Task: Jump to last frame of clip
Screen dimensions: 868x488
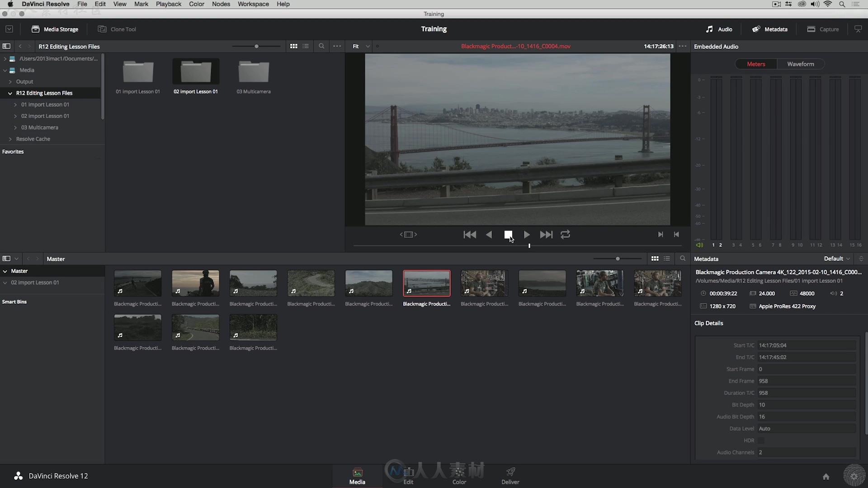Action: (x=546, y=235)
